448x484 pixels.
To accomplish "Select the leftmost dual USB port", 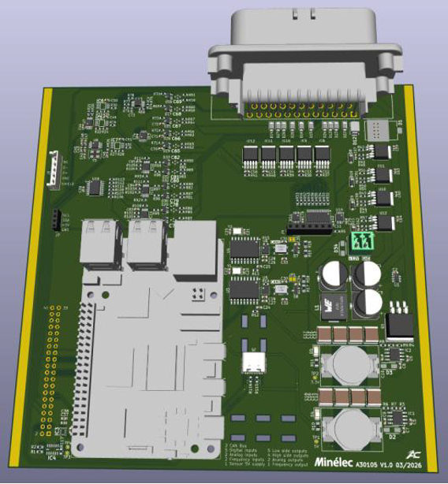I will [101, 244].
